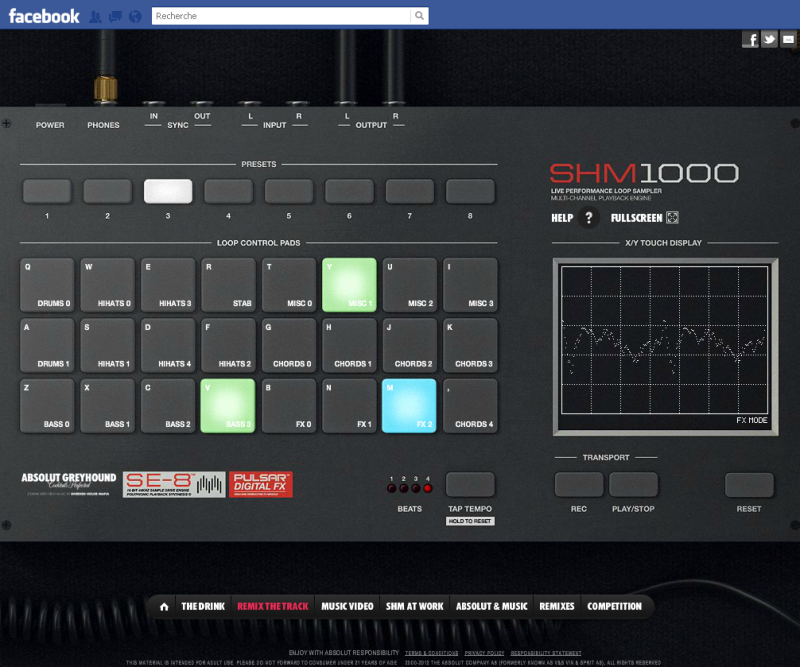The height and width of the screenshot is (667, 800).
Task: Select preset 7 button
Action: click(x=410, y=191)
